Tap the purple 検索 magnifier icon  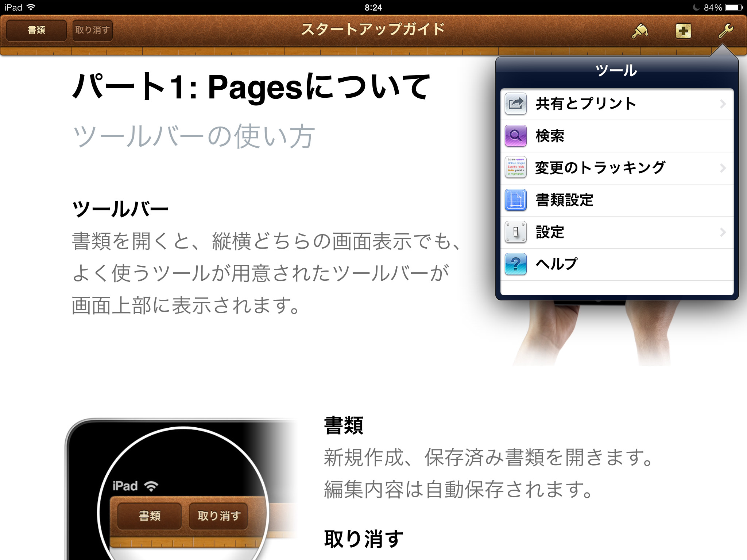[x=515, y=136]
